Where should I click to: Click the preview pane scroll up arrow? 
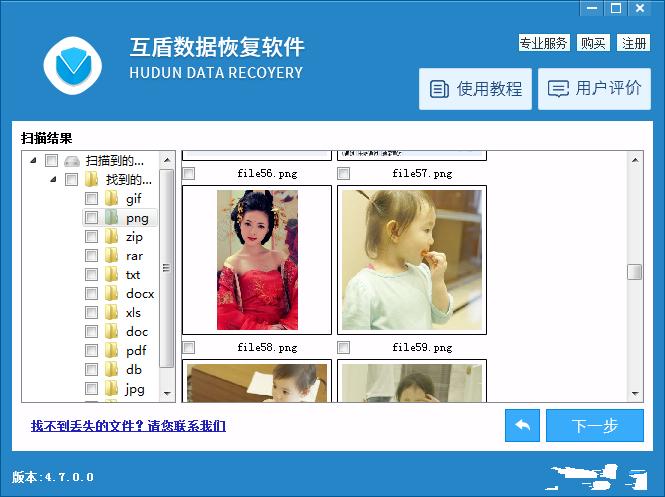[635, 160]
